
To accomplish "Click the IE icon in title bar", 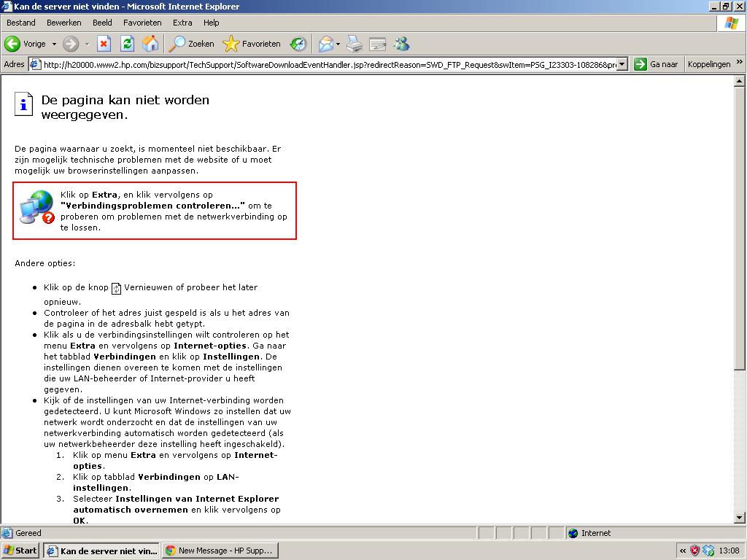I will click(x=6, y=6).
